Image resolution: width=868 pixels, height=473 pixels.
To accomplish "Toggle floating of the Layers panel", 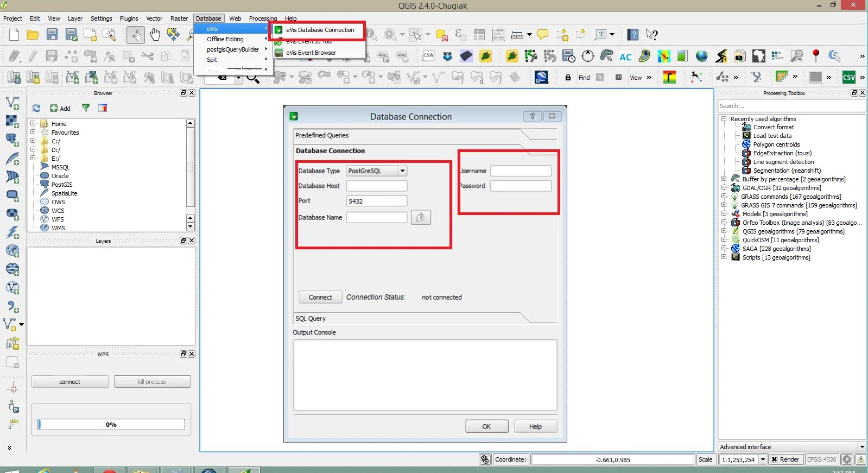I will coord(183,241).
